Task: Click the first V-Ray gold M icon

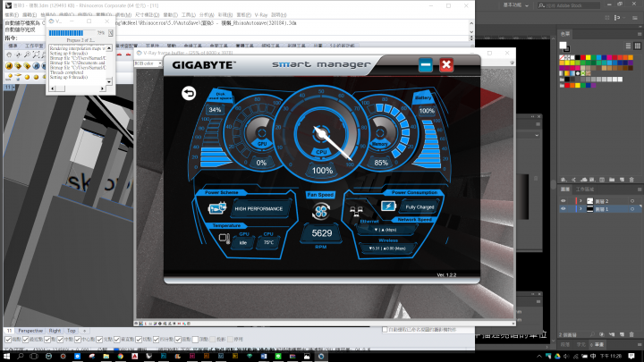Action: (9, 65)
